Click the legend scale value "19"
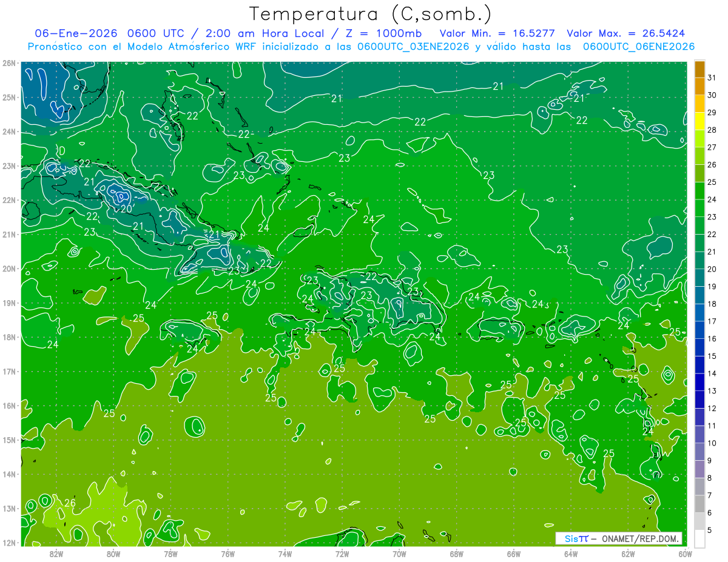The image size is (728, 562). point(712,287)
